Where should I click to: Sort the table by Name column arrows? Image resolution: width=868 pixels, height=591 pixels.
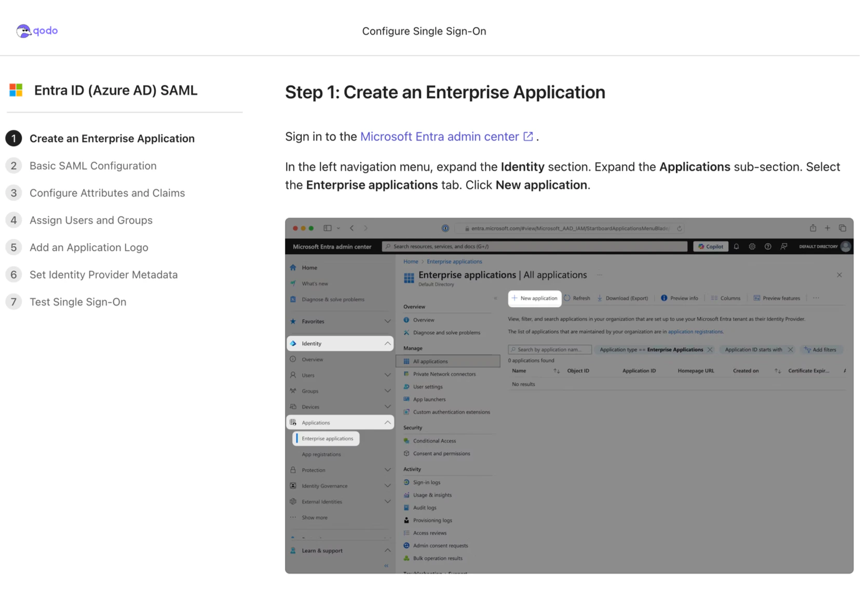[x=557, y=371]
